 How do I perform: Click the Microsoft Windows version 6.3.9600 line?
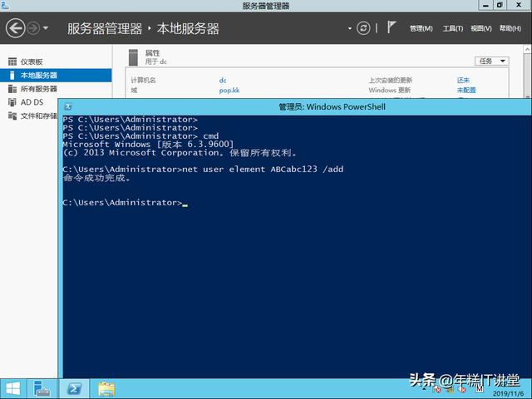tap(148, 145)
